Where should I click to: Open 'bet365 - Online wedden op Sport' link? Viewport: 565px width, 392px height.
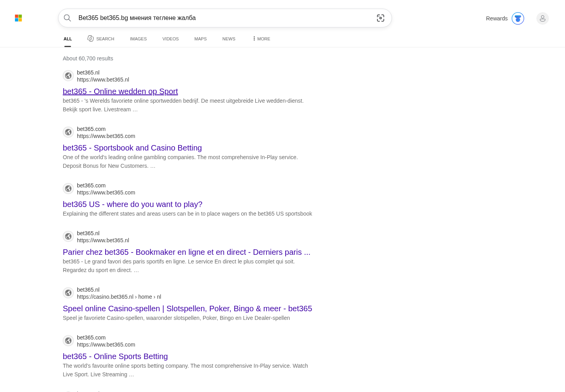coord(120,91)
